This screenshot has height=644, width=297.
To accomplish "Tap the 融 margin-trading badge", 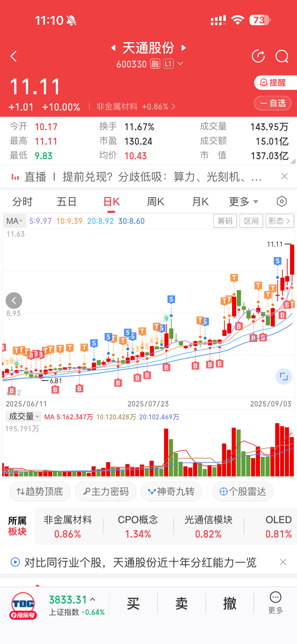I will [x=155, y=64].
